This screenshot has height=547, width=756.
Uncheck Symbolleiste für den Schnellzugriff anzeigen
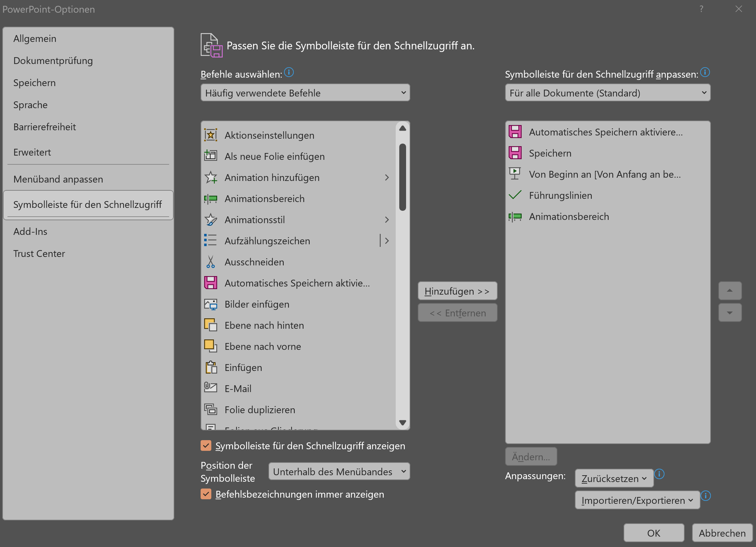click(206, 446)
